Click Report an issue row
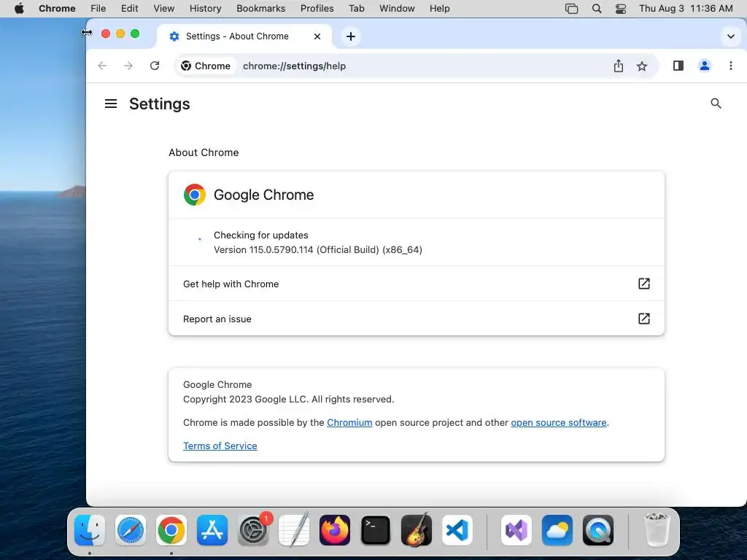The image size is (747, 560). (x=417, y=319)
